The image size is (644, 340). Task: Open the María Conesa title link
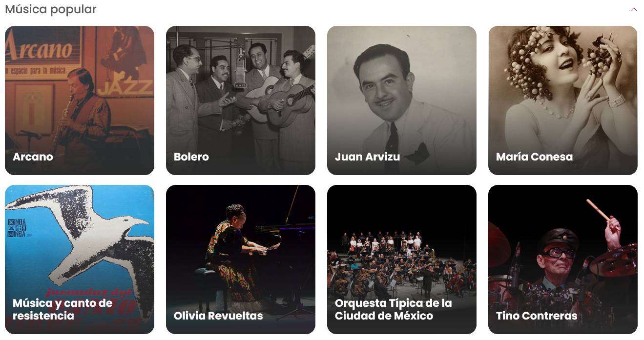[x=534, y=157]
